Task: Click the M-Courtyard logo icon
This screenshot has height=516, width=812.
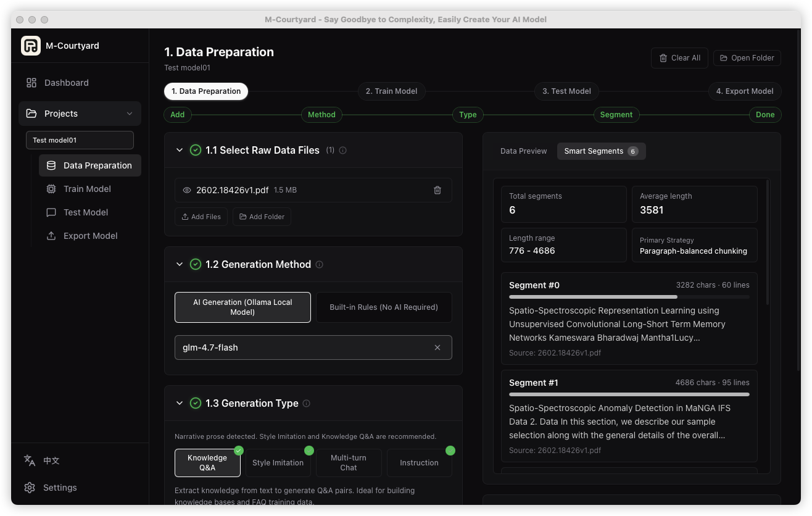Action: click(30, 46)
